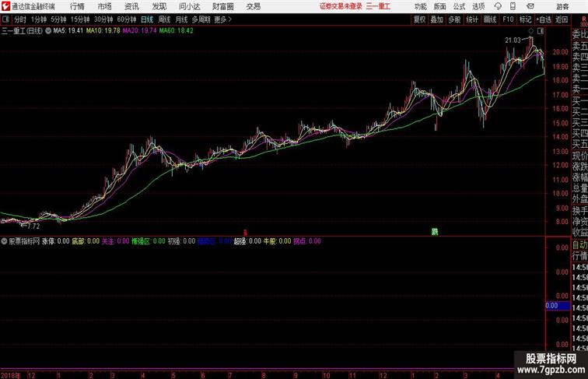Screen dimensions: 588x379
Task: Click the diamond icon at chart corner
Action: pyautogui.click(x=531, y=31)
